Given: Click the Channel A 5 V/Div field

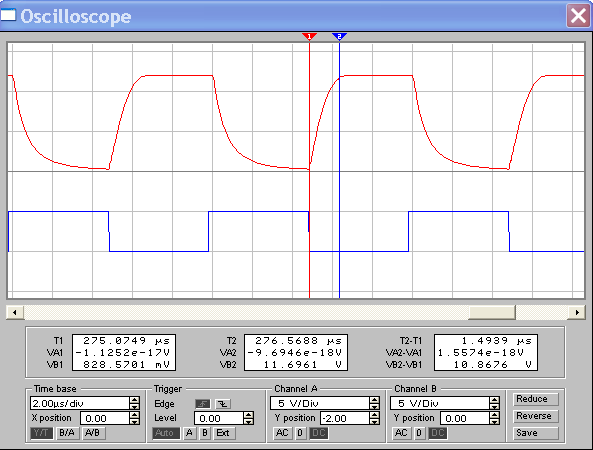Looking at the screenshot, I should 320,403.
